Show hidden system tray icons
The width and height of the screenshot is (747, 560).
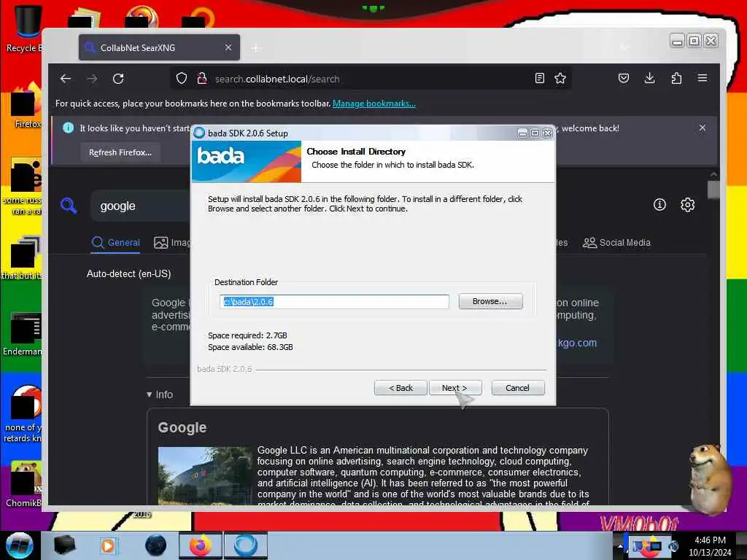click(x=620, y=545)
